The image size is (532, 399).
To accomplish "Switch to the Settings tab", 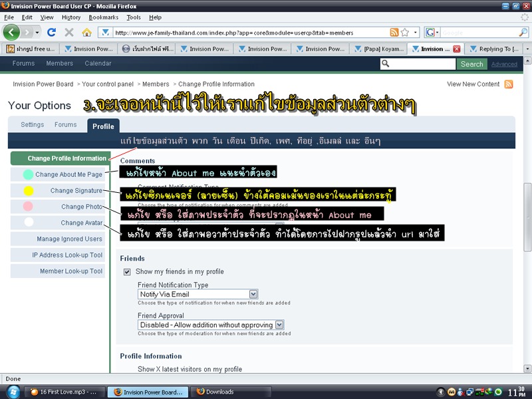I will (32, 124).
